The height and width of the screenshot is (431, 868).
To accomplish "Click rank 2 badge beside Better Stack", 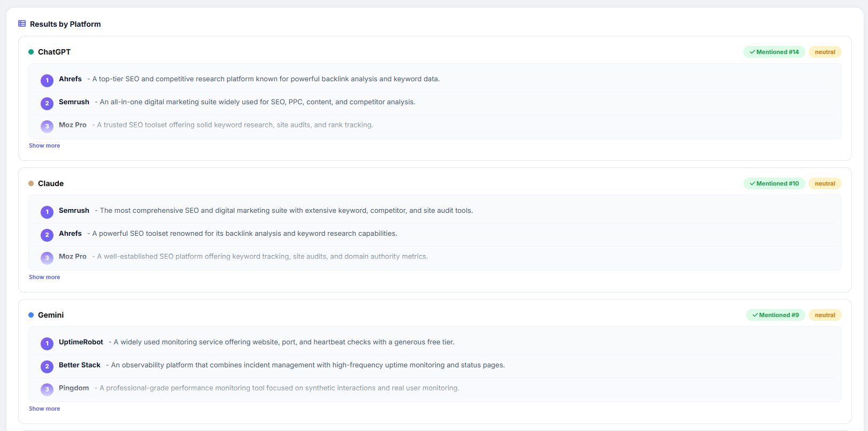I will point(47,366).
